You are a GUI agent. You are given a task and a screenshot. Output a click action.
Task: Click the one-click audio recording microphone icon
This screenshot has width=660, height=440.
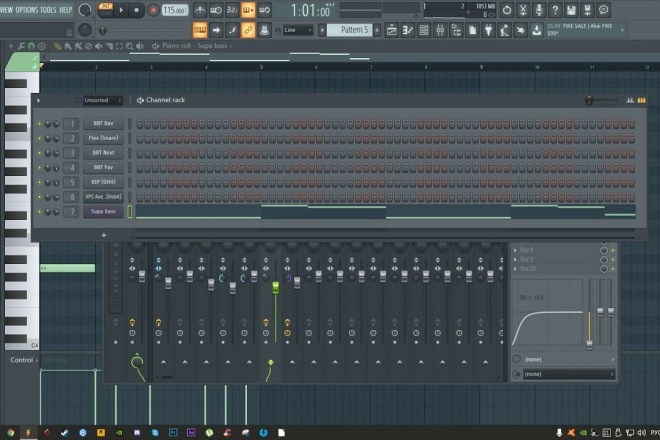tap(539, 10)
